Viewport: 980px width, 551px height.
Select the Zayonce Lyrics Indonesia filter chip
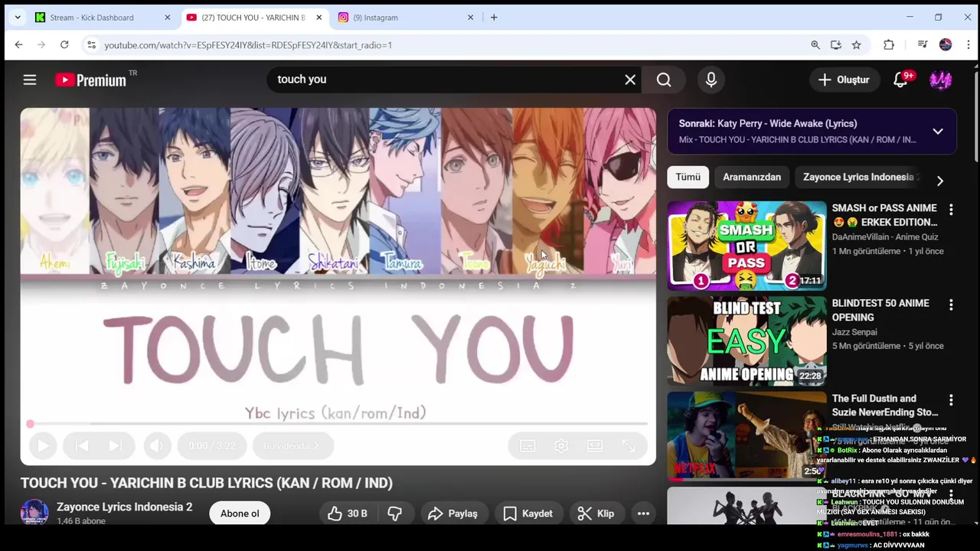click(858, 177)
